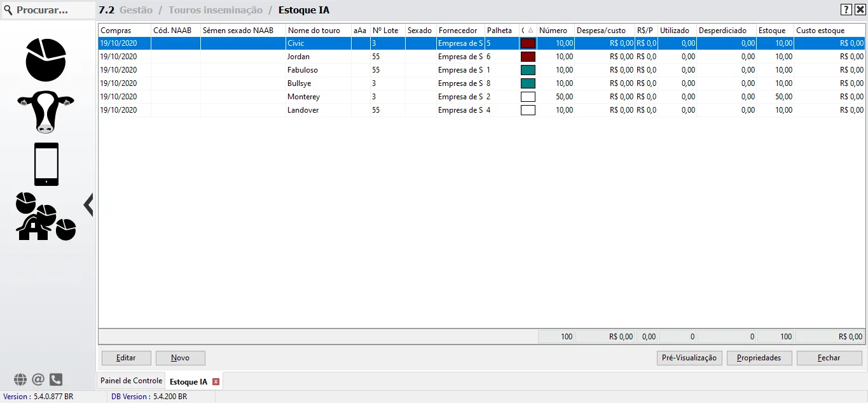Click the farm with pie charts icon
Viewport: 868px width, 403px height.
46,216
